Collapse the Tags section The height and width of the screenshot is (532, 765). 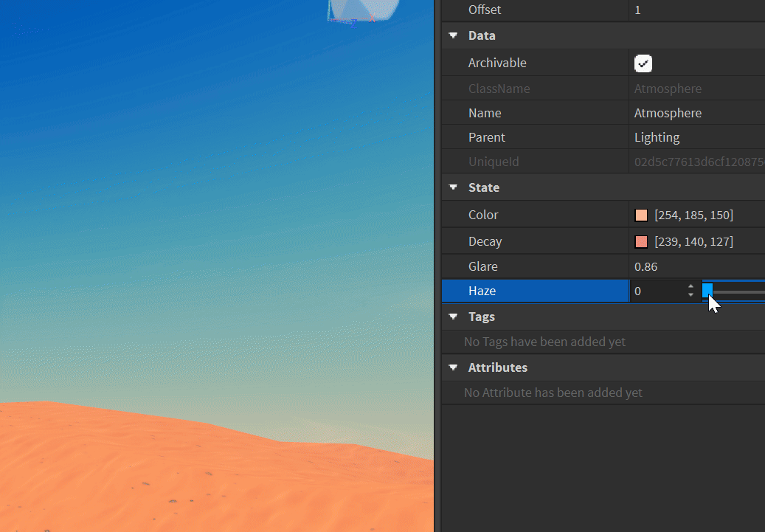point(453,317)
